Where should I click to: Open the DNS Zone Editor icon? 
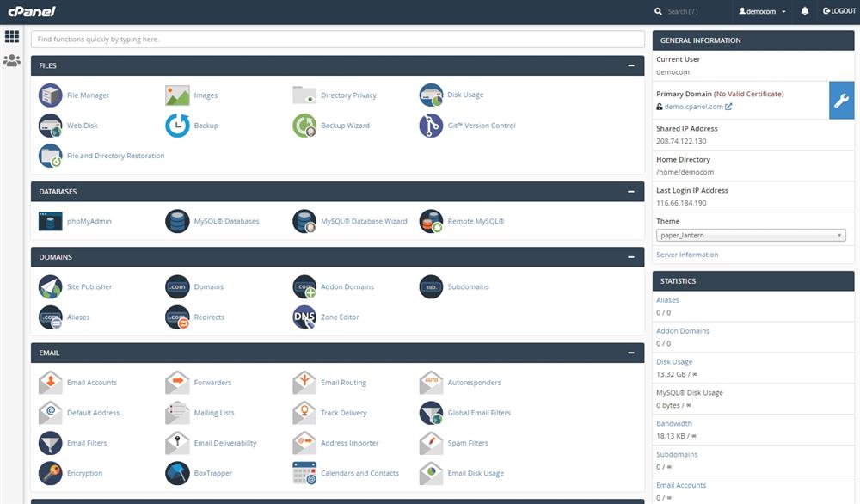click(x=304, y=317)
